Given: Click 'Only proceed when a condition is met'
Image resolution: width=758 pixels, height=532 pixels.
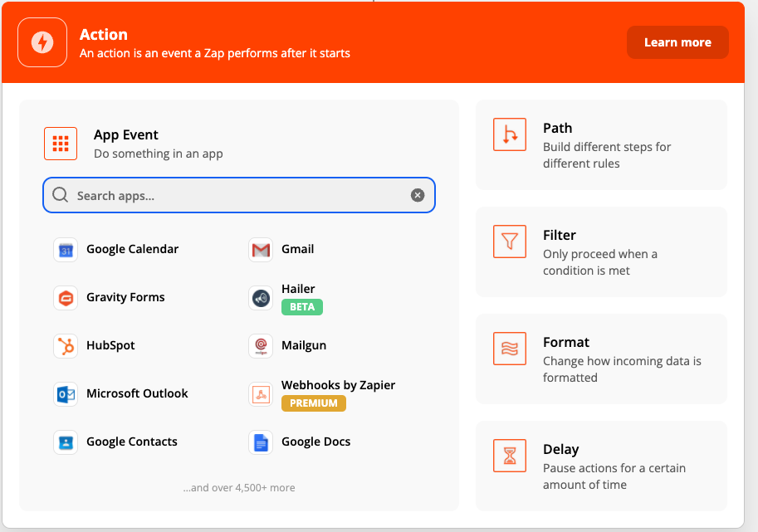Looking at the screenshot, I should click(x=600, y=262).
